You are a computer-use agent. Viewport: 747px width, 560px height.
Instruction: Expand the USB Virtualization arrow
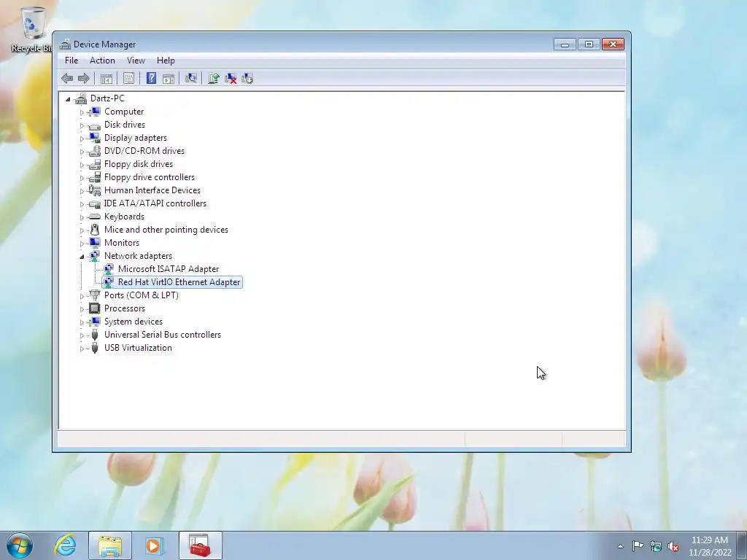82,349
